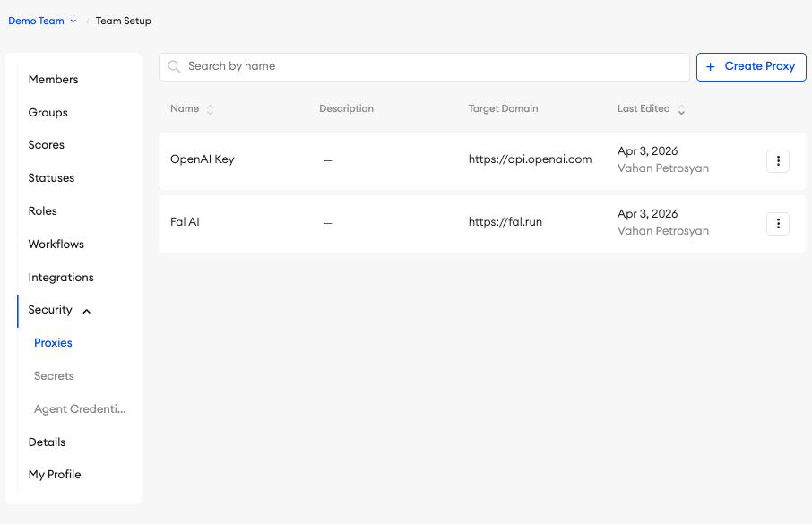Screen dimensions: 812x524
Task: Click the https://api.openai.com target domain
Action: (x=531, y=159)
